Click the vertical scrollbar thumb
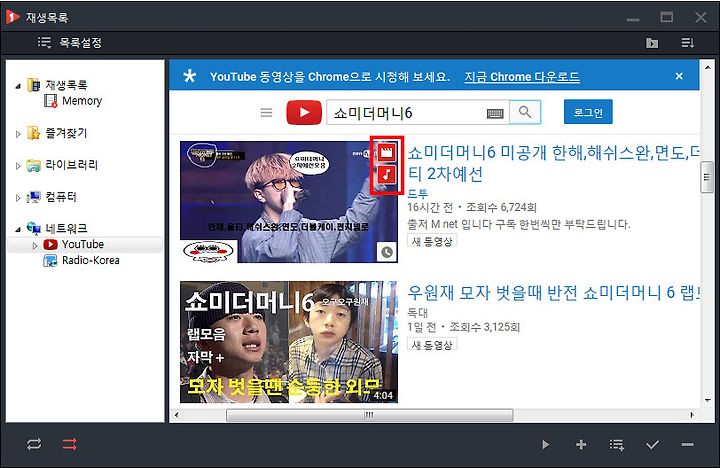The image size is (720, 468). (x=707, y=177)
